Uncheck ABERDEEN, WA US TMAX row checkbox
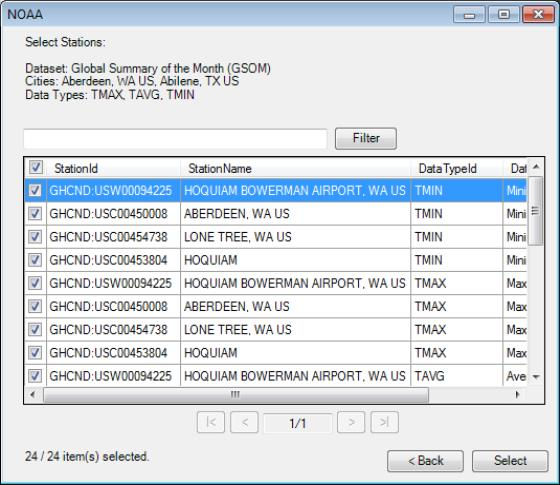The height and width of the screenshot is (485, 560). coord(35,306)
